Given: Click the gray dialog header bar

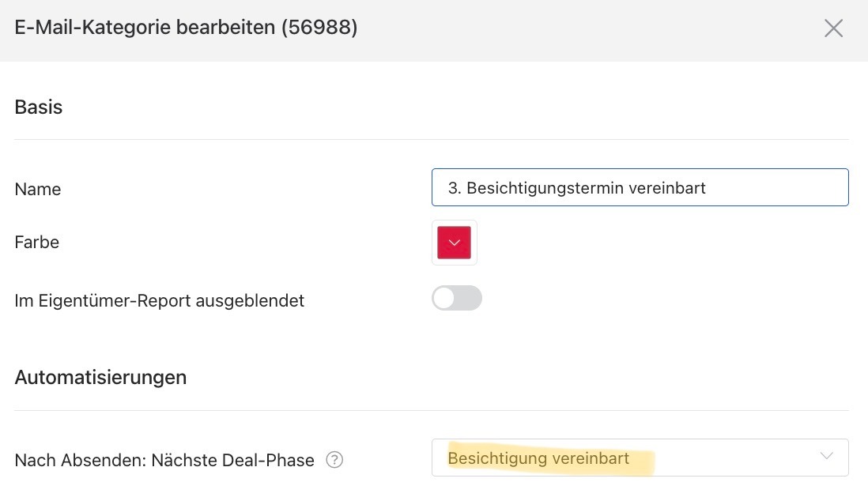Looking at the screenshot, I should 434,31.
